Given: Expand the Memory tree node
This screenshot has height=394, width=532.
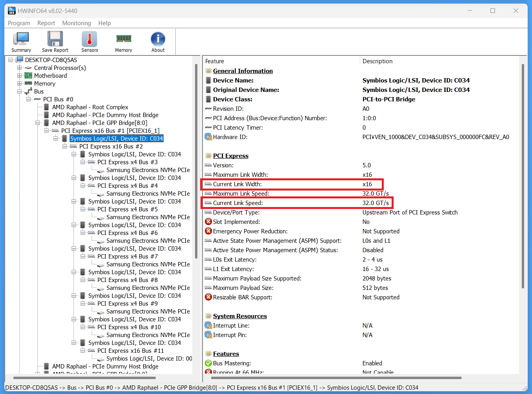Looking at the screenshot, I should tap(19, 83).
